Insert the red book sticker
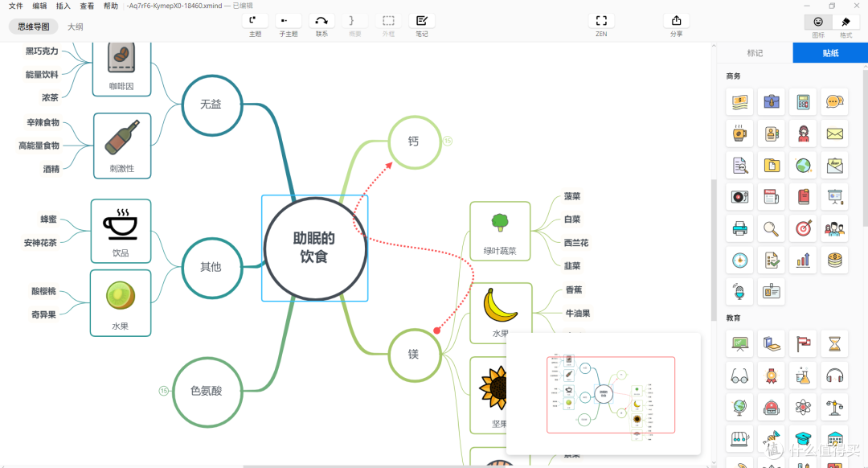 [803, 197]
